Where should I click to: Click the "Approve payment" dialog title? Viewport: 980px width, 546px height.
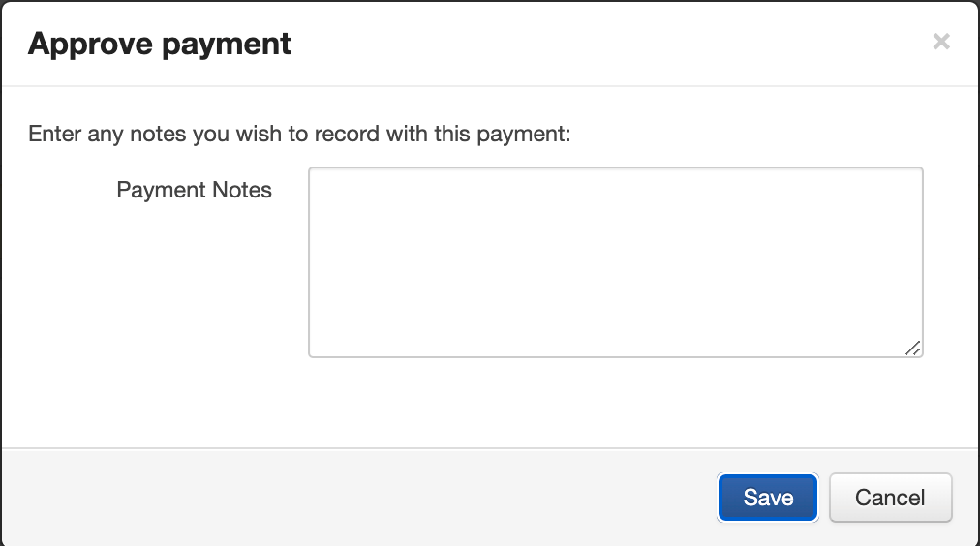(x=160, y=44)
